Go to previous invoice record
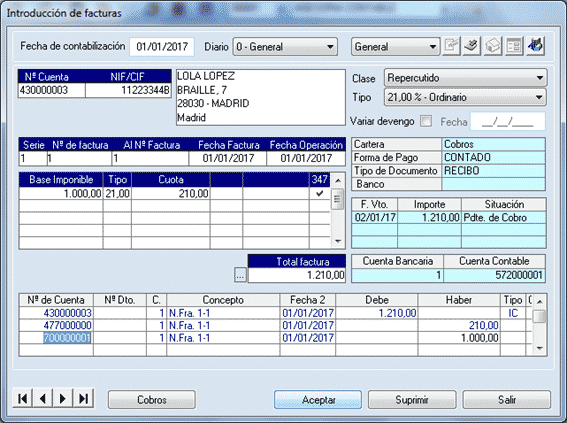Viewport: 567px width, 423px height. pos(43,398)
